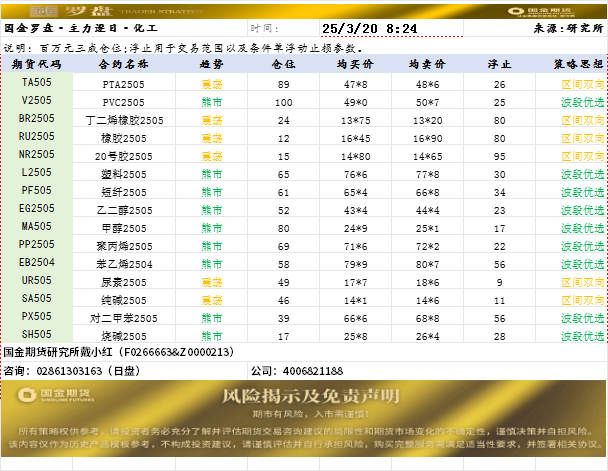Select the 苯乙烯2504 contract name cell
The height and width of the screenshot is (471, 608).
click(x=124, y=264)
